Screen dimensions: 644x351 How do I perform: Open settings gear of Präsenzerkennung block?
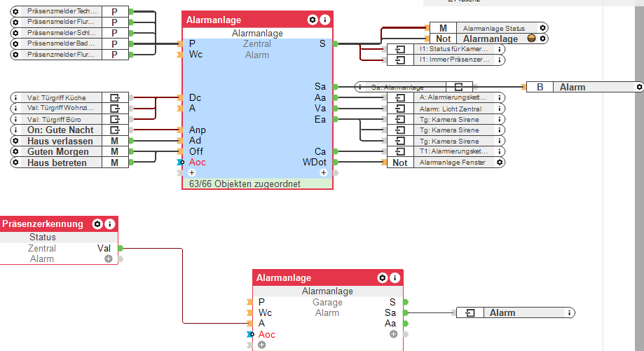coord(97,223)
